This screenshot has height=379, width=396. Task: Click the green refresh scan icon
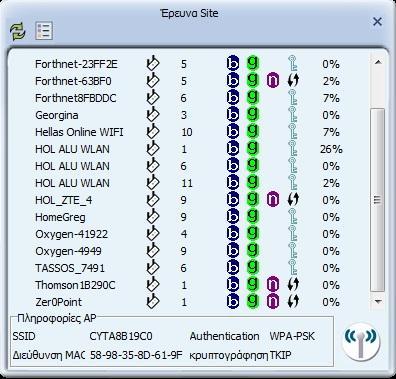pos(17,31)
